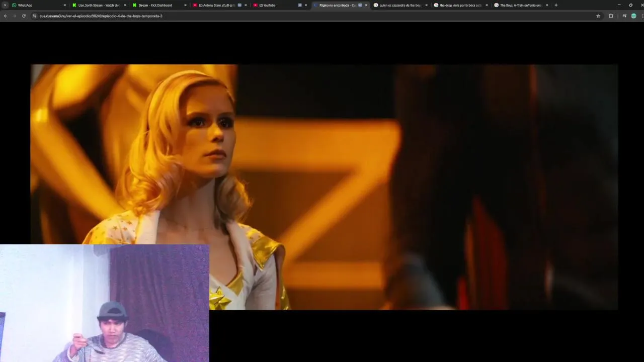The width and height of the screenshot is (644, 362).
Task: Close the Página no encontrada tab
Action: pos(366,5)
